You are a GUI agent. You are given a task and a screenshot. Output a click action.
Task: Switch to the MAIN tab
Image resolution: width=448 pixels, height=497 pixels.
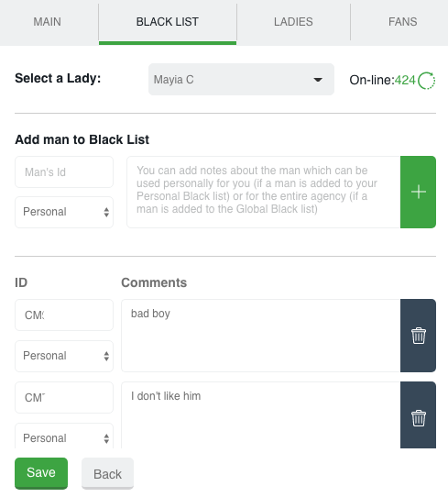click(x=47, y=22)
